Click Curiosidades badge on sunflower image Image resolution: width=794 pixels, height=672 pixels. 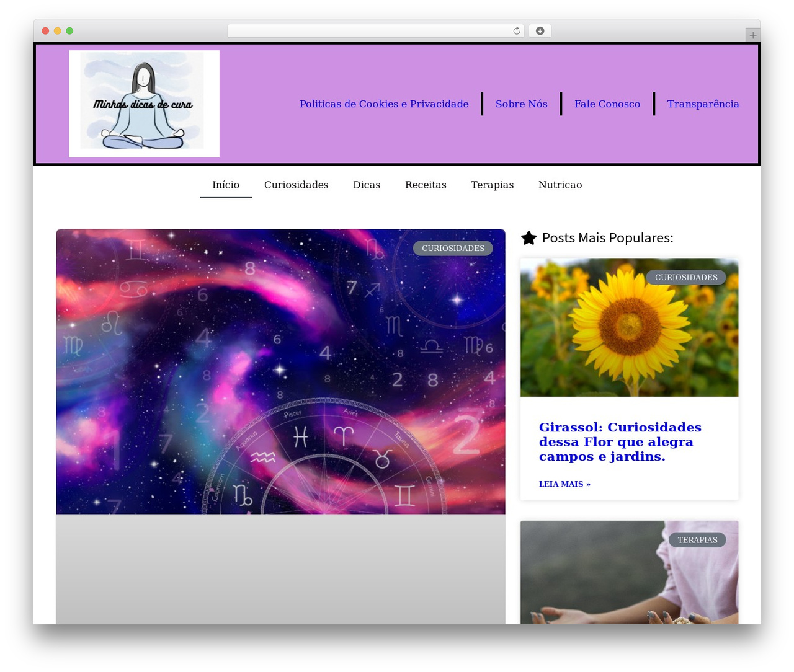686,278
